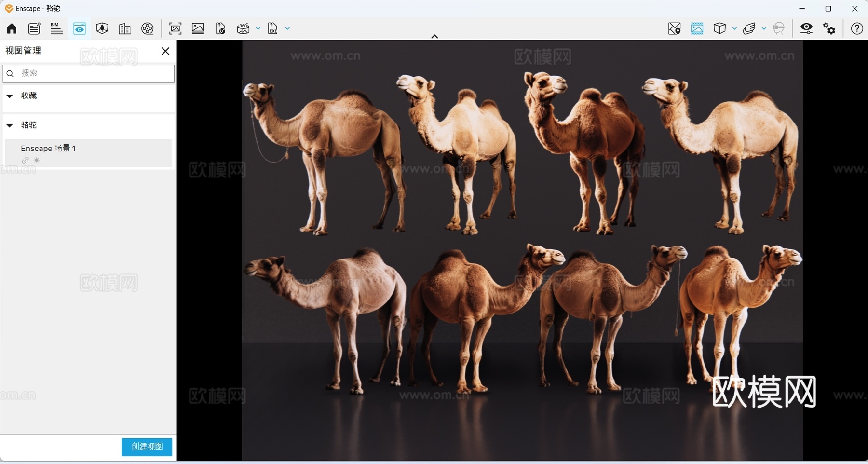Open the minimap location icon

coord(674,28)
